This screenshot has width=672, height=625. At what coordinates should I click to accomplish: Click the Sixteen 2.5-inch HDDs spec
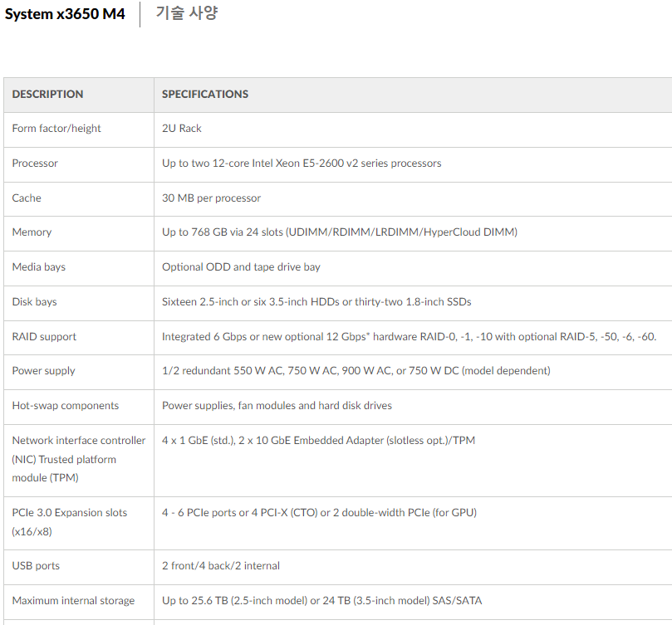(x=316, y=302)
